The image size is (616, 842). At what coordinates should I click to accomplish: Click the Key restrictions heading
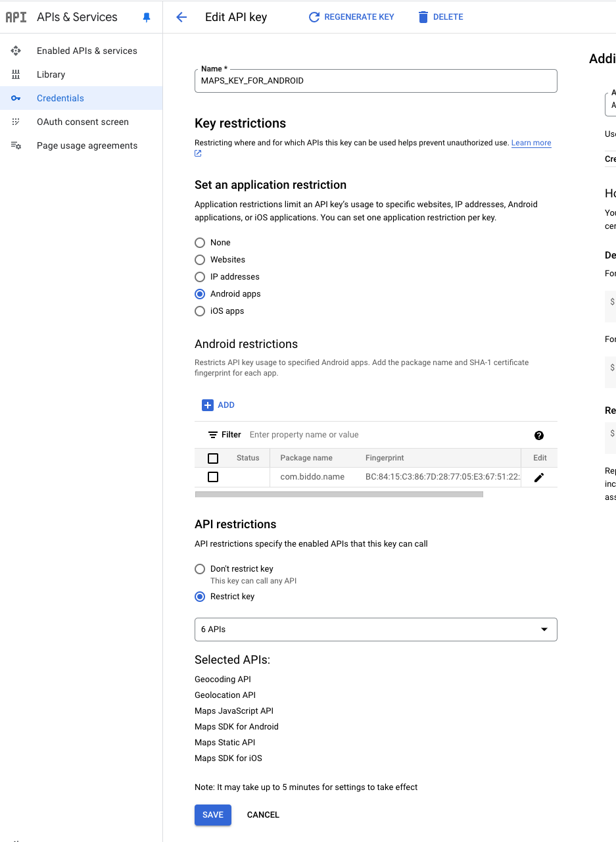click(240, 123)
